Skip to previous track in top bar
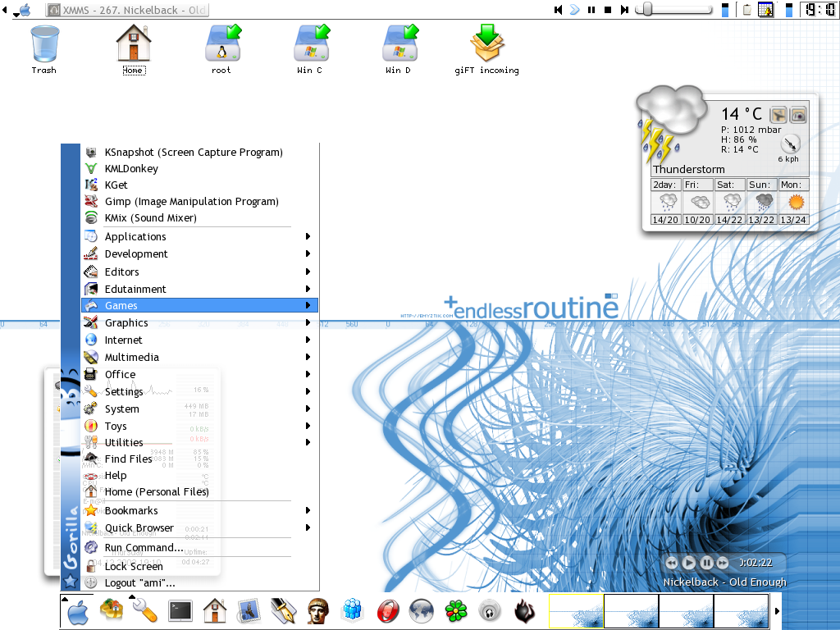This screenshot has width=840, height=630. pyautogui.click(x=558, y=10)
